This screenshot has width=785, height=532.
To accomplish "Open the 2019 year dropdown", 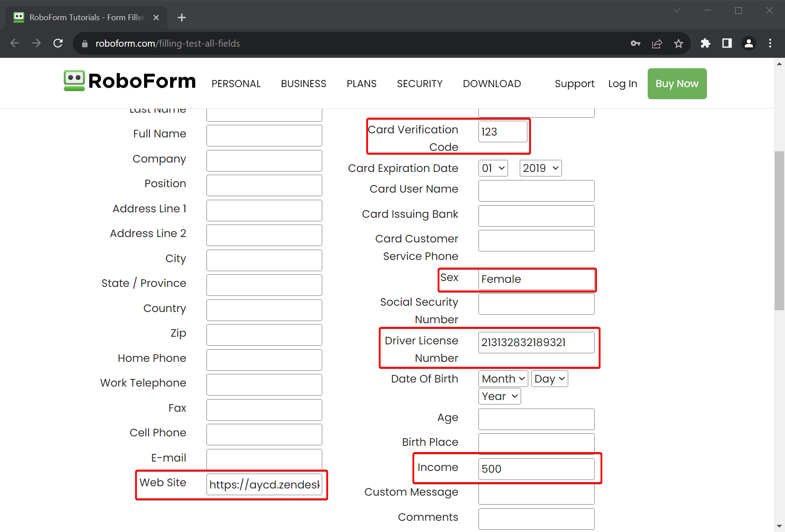I will 540,168.
